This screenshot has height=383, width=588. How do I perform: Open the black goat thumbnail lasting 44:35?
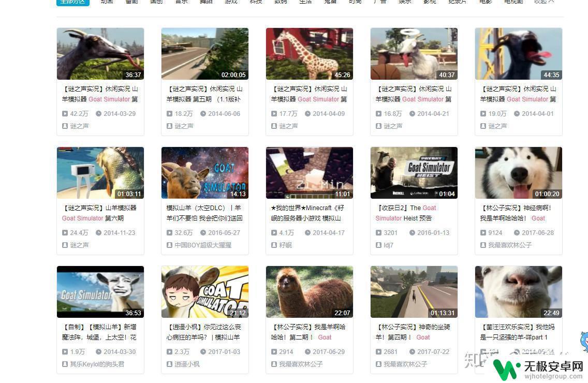[x=519, y=54]
